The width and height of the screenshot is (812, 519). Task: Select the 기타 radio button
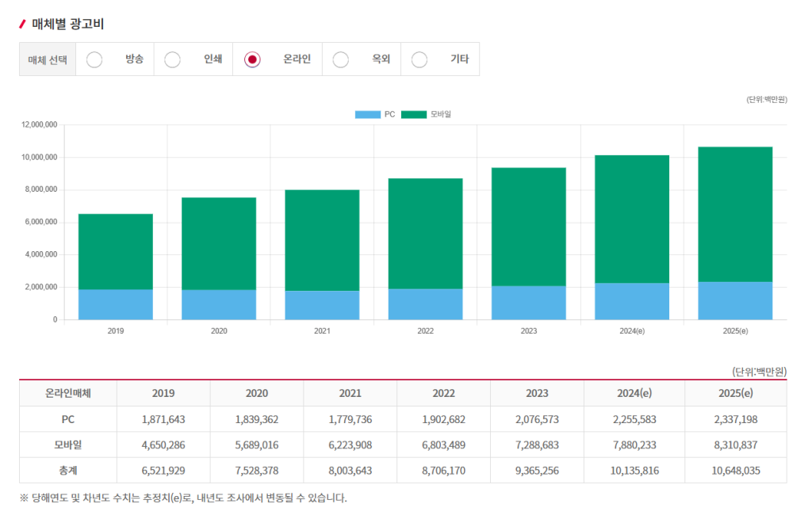(419, 59)
